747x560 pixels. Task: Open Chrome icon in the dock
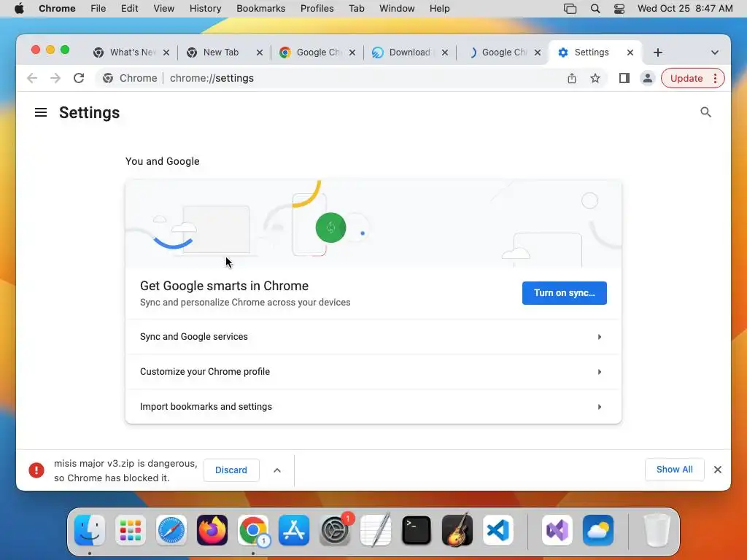(253, 530)
